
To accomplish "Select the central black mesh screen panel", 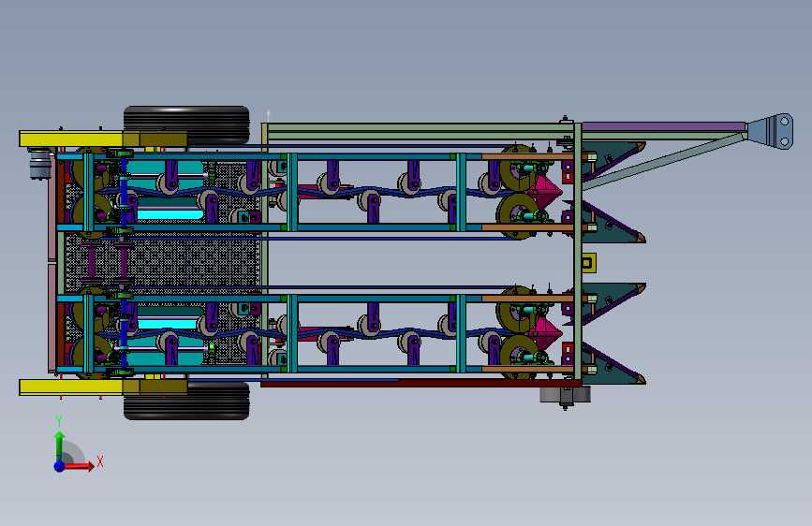I will 163,262.
